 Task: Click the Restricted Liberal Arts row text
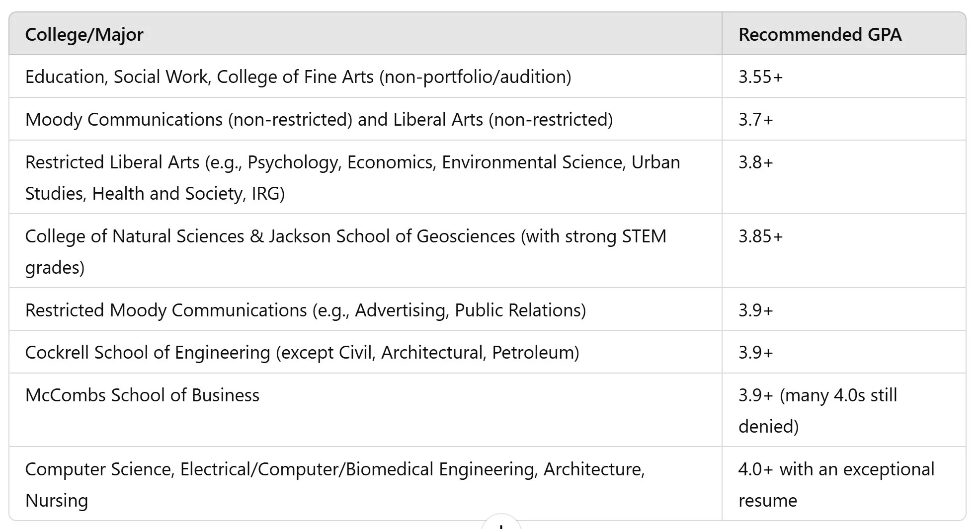pos(352,162)
